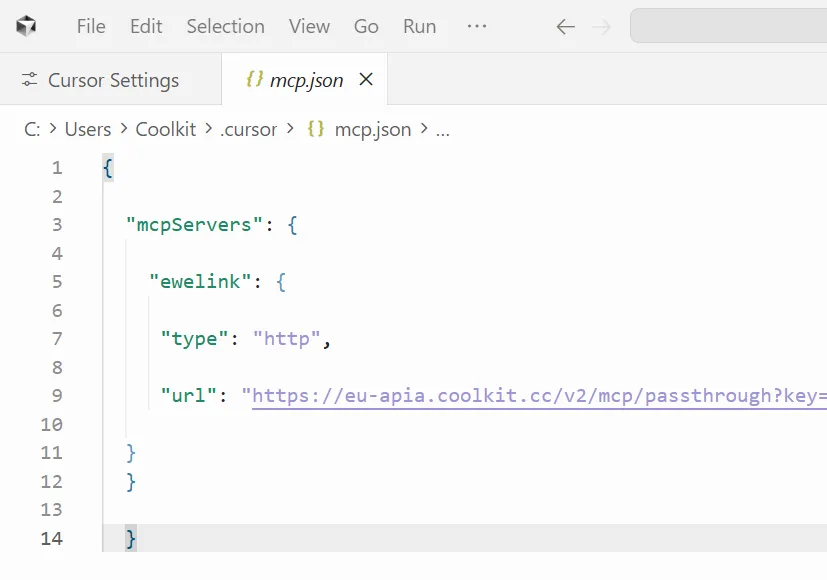Click the mcp.json breadcrumb file entry
Viewport: 827px width, 580px height.
point(372,129)
